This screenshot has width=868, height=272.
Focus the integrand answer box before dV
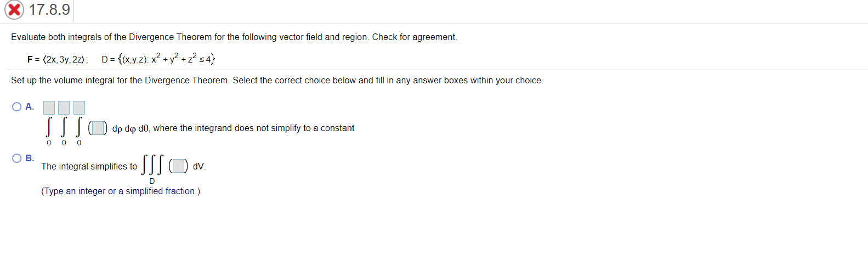(x=178, y=166)
